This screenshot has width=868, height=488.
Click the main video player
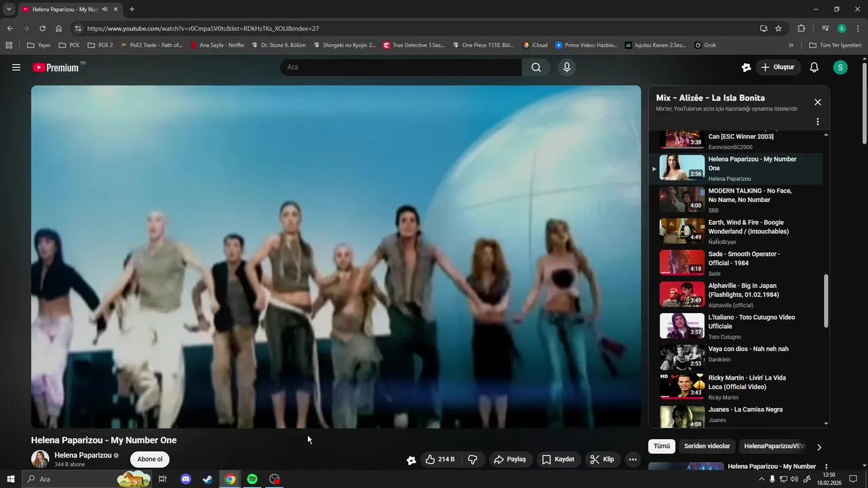click(x=336, y=257)
